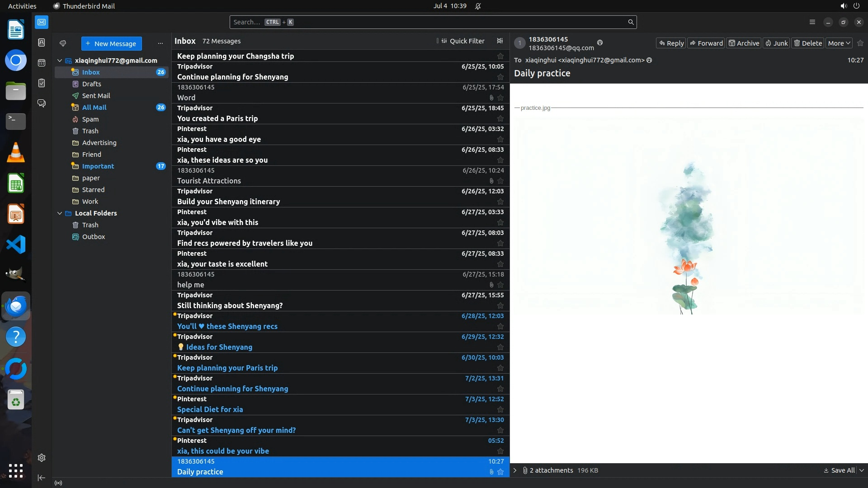This screenshot has width=868, height=488.
Task: Collapse the spaces toolbar with arrow icon
Action: [42, 478]
